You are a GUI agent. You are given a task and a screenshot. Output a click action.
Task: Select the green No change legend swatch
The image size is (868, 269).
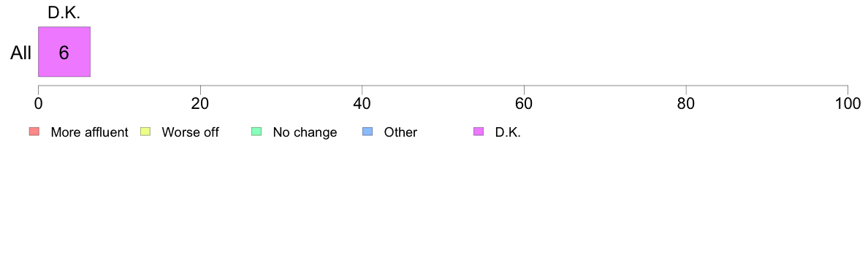click(257, 132)
